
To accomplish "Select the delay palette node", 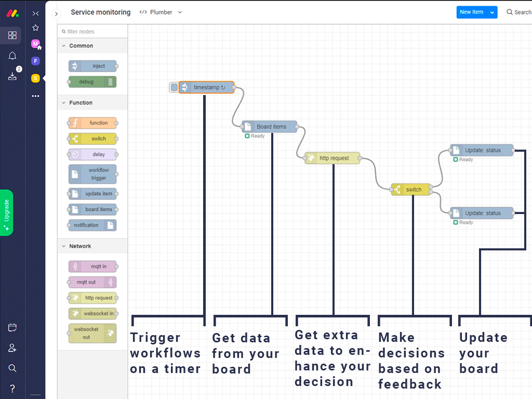I will 92,154.
